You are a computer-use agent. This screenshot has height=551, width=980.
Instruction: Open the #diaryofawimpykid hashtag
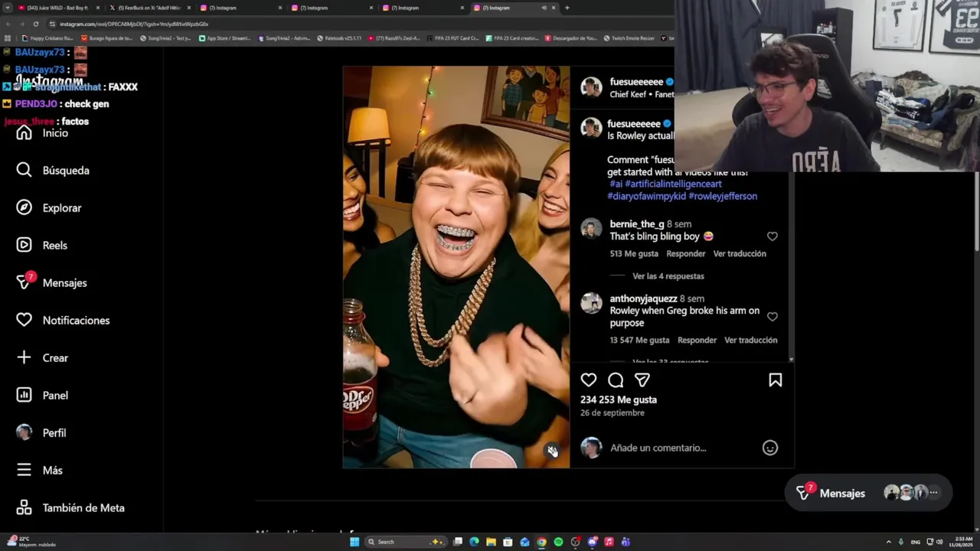click(x=646, y=197)
